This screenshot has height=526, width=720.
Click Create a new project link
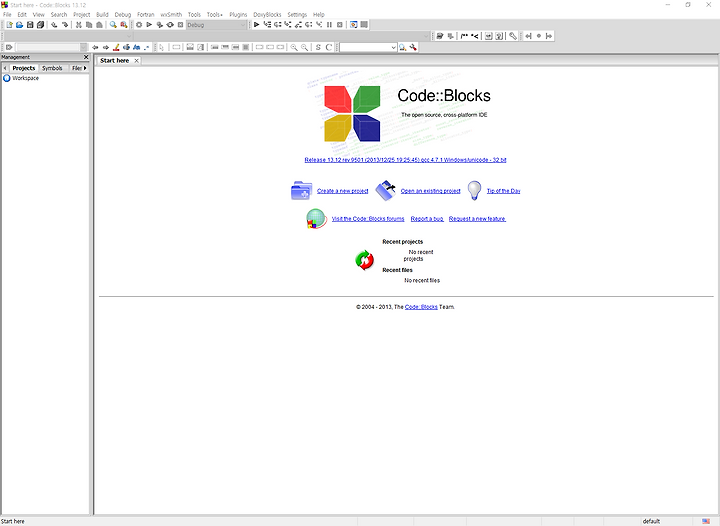pos(343,191)
